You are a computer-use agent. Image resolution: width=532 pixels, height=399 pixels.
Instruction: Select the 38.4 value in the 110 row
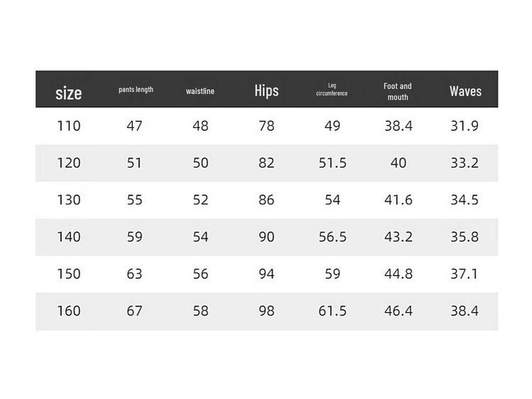pos(398,126)
